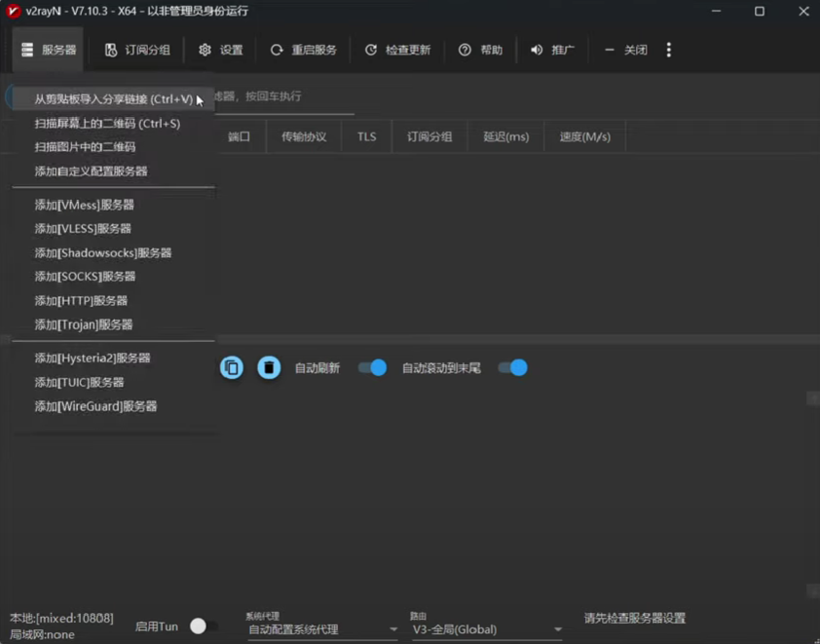Screen dimensions: 820x644
Task: Open the 设置 settings gear menu
Action: point(220,50)
